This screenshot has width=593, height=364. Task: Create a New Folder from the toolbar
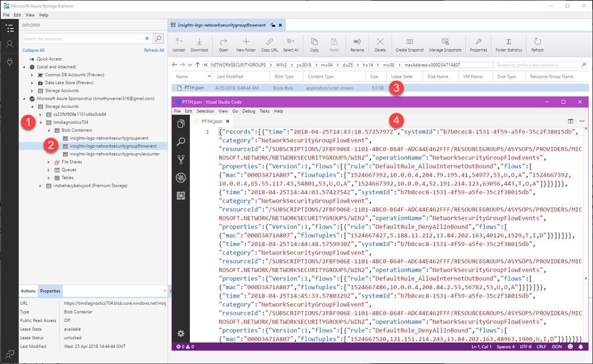(x=246, y=45)
